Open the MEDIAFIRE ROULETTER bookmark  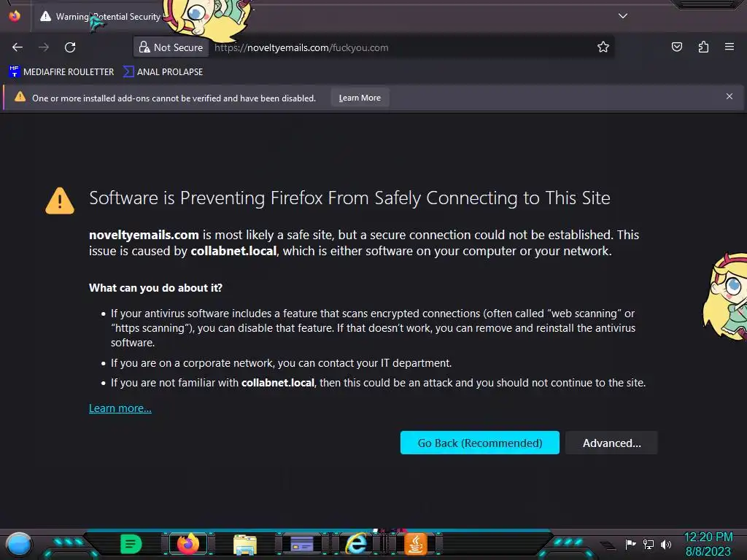[61, 72]
